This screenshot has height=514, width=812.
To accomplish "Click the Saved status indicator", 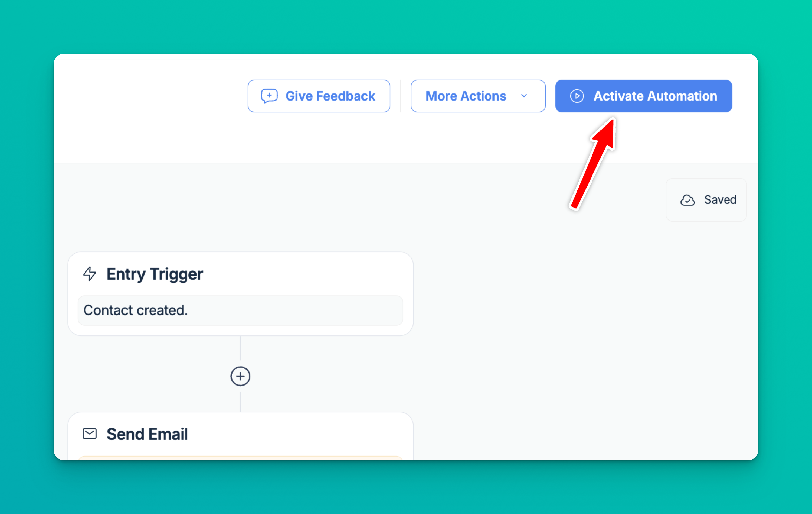I will point(706,200).
